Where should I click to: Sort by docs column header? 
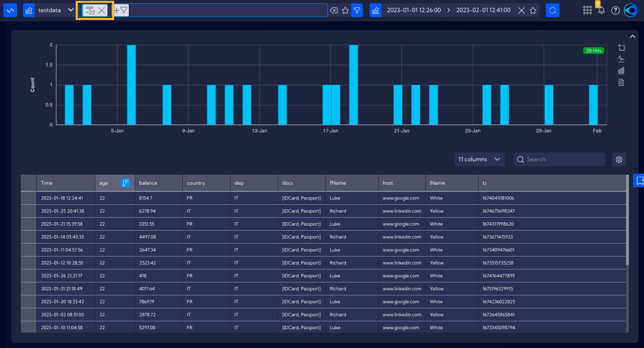302,183
